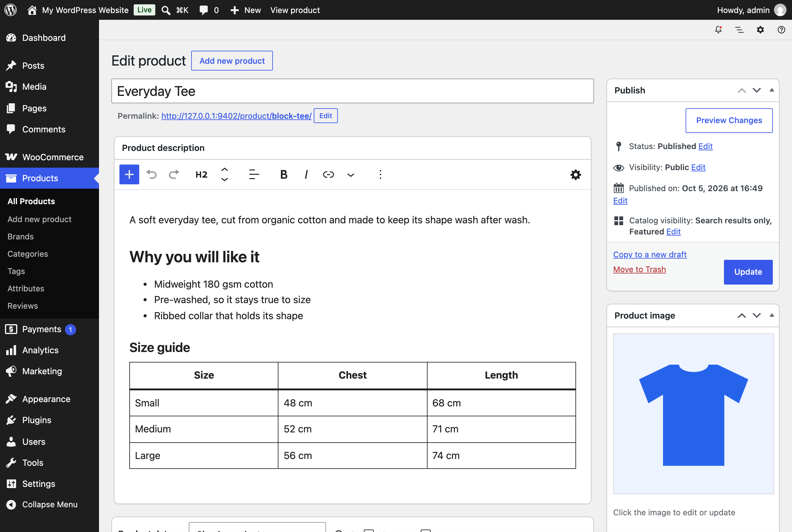
Task: Edit the product Visibility setting
Action: tap(698, 167)
